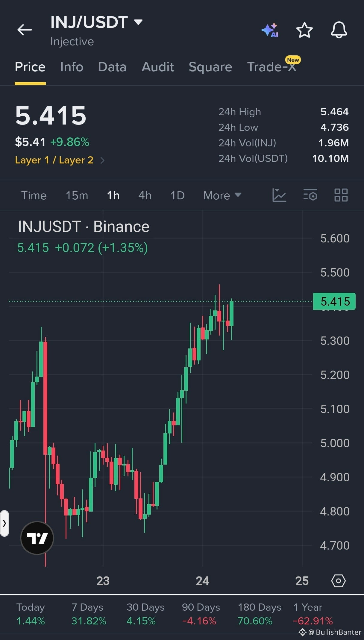
Task: Switch to the Square tab
Action: coord(210,67)
